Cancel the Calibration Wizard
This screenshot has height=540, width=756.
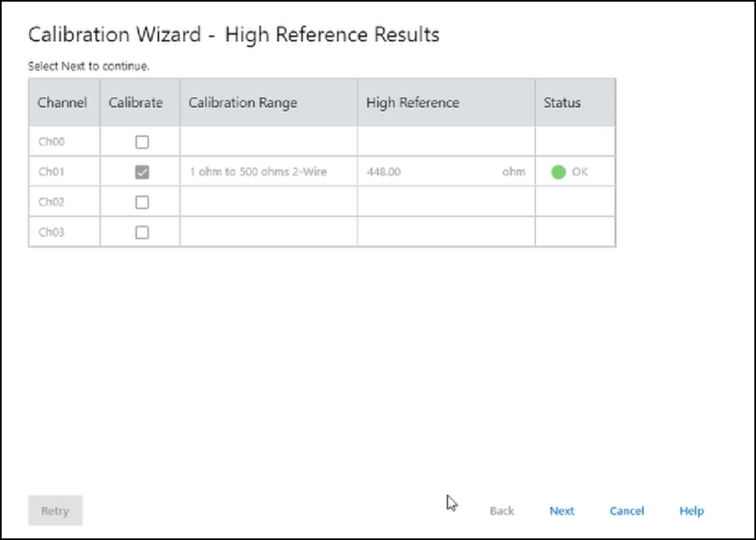pos(626,511)
